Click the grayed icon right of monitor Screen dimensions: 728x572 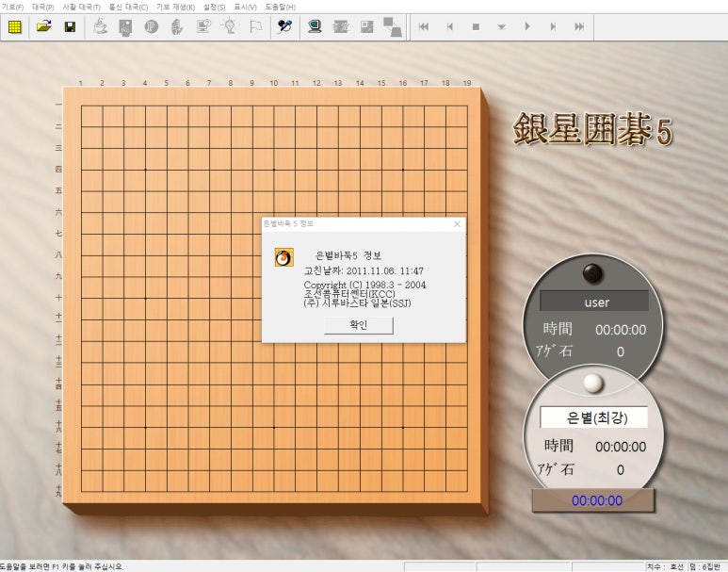click(x=341, y=26)
